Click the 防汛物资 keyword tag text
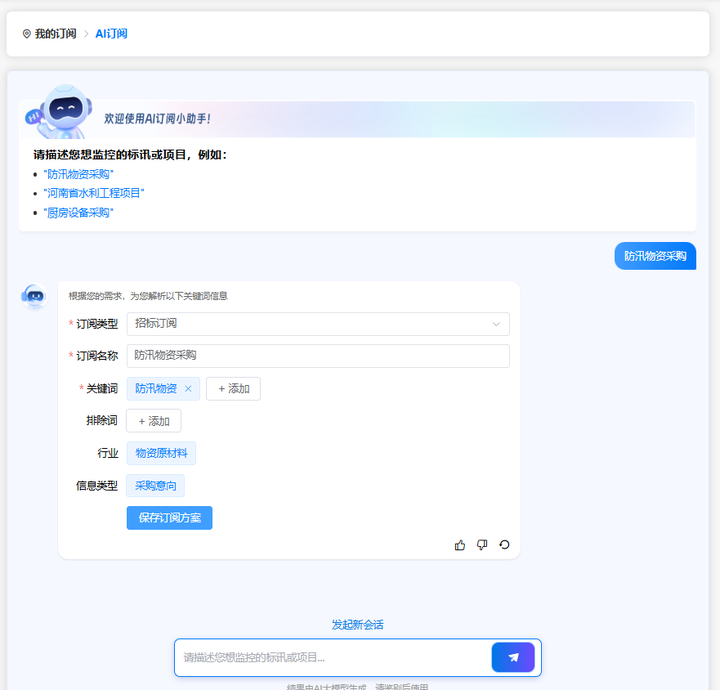Image resolution: width=720 pixels, height=690 pixels. 156,389
